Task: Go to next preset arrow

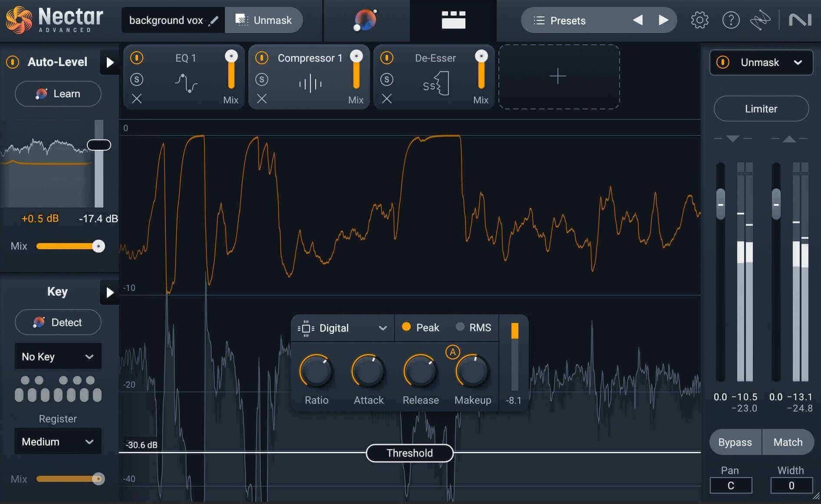Action: coord(663,20)
